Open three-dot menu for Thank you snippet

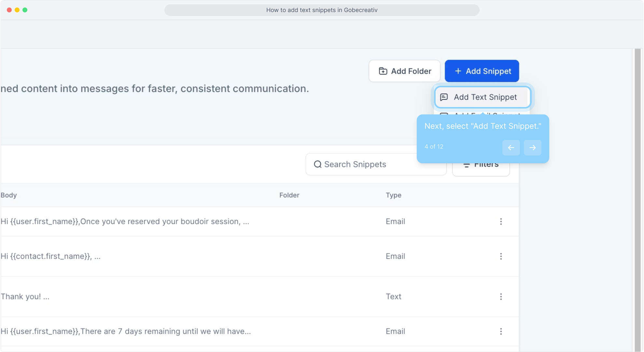click(x=501, y=297)
